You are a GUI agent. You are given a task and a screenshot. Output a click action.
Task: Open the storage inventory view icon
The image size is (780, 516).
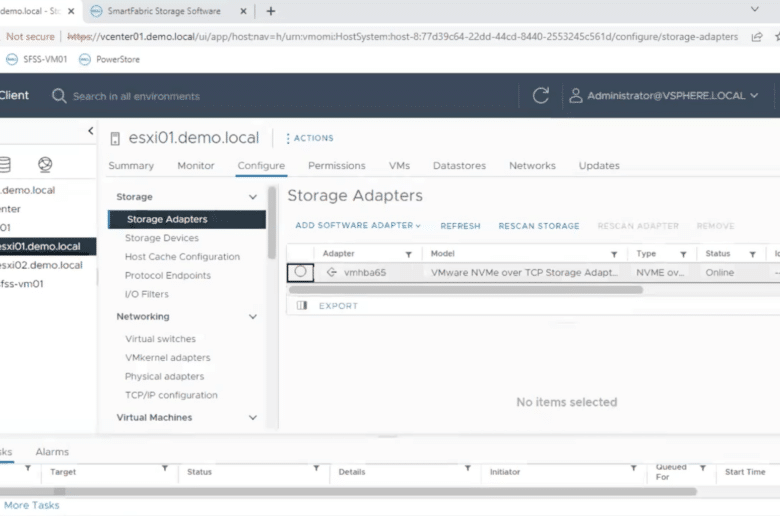point(5,164)
